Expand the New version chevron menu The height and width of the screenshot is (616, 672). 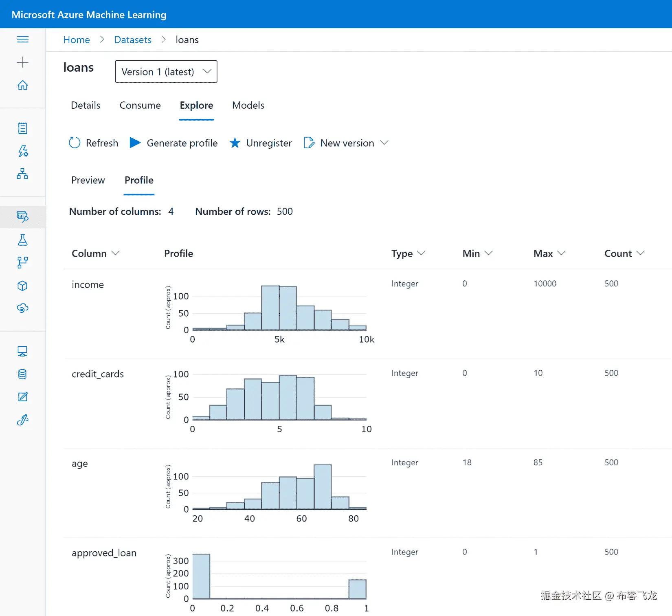click(384, 143)
